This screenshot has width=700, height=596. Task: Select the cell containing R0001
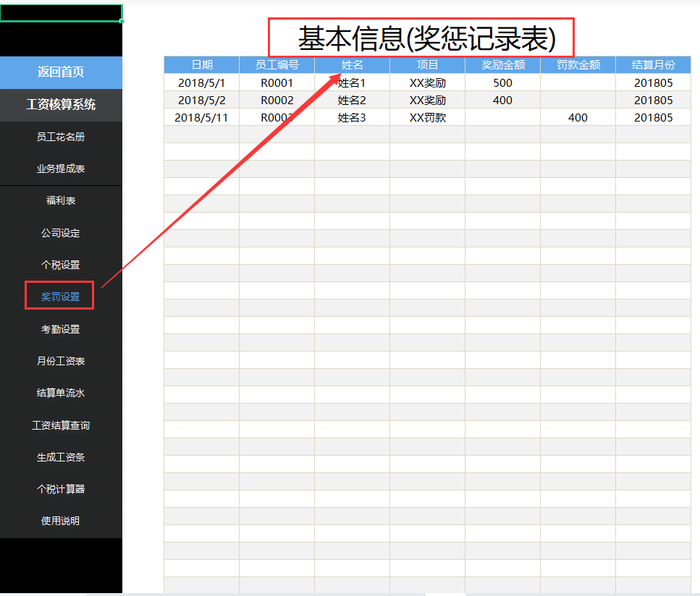tap(277, 82)
